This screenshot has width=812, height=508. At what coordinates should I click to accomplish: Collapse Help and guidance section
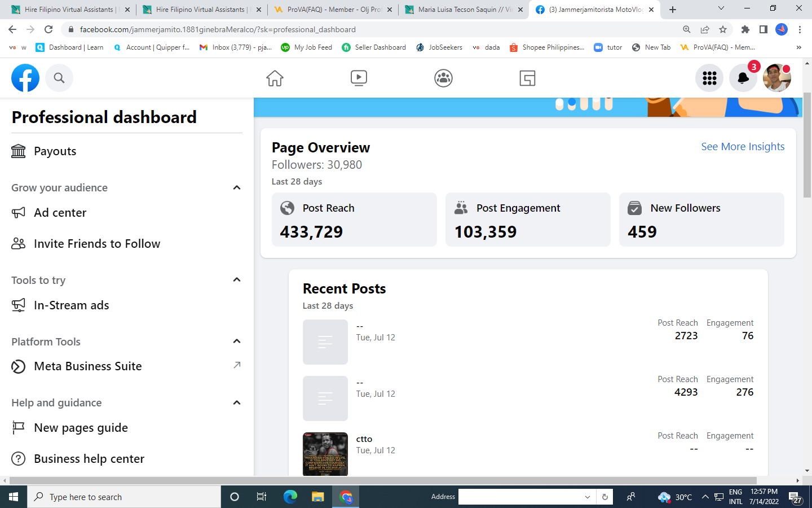(x=237, y=402)
